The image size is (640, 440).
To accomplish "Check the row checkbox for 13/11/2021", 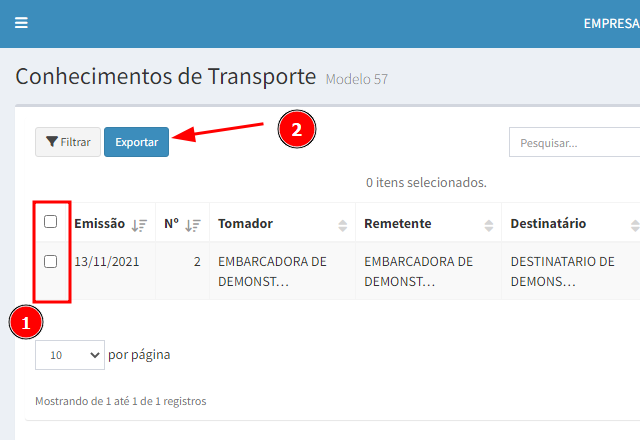I will click(51, 262).
